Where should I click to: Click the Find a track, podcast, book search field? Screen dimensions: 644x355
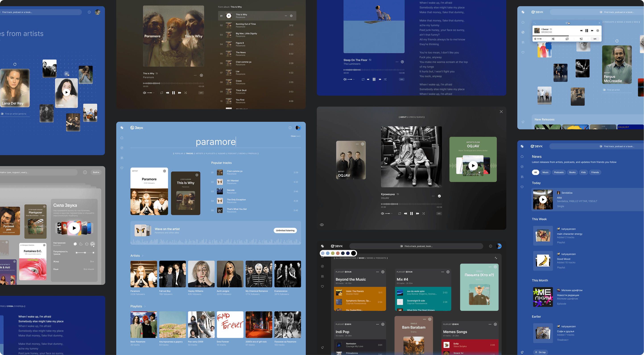coord(416,246)
